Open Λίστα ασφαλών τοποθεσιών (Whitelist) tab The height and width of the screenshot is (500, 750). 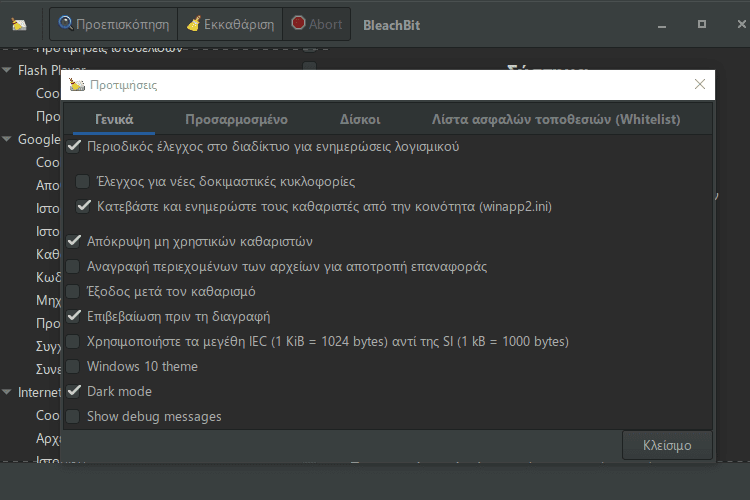[556, 119]
